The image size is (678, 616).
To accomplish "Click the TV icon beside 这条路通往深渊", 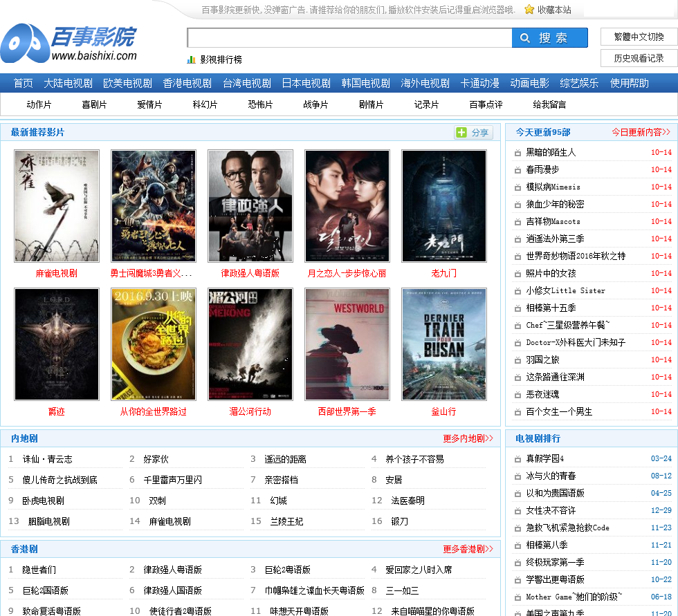I will [x=517, y=377].
